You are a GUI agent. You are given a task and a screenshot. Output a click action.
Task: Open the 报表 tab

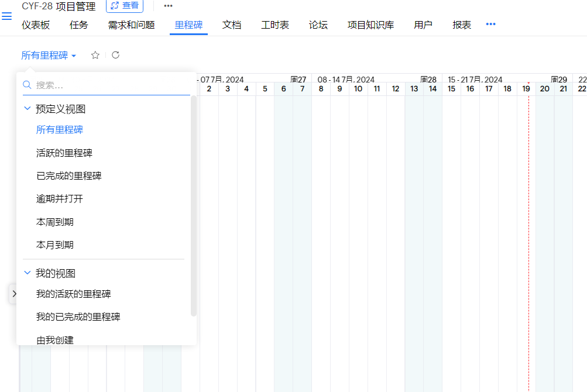coord(462,25)
